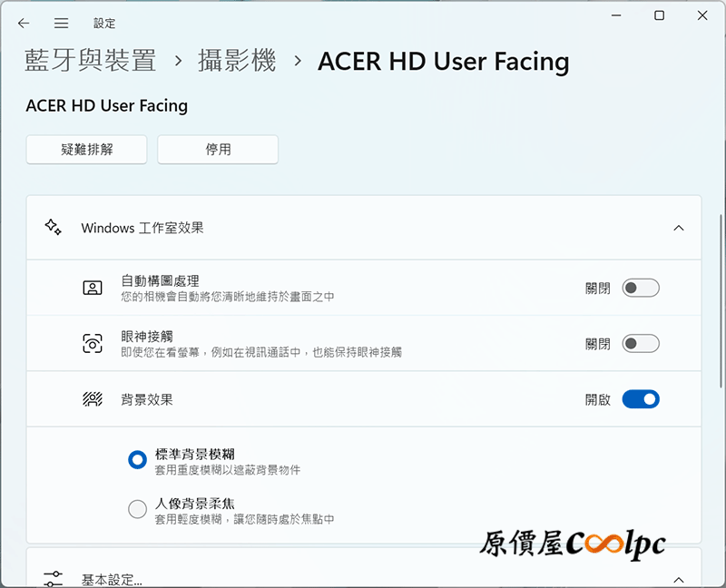Click the 停用 button
The image size is (726, 588).
218,150
